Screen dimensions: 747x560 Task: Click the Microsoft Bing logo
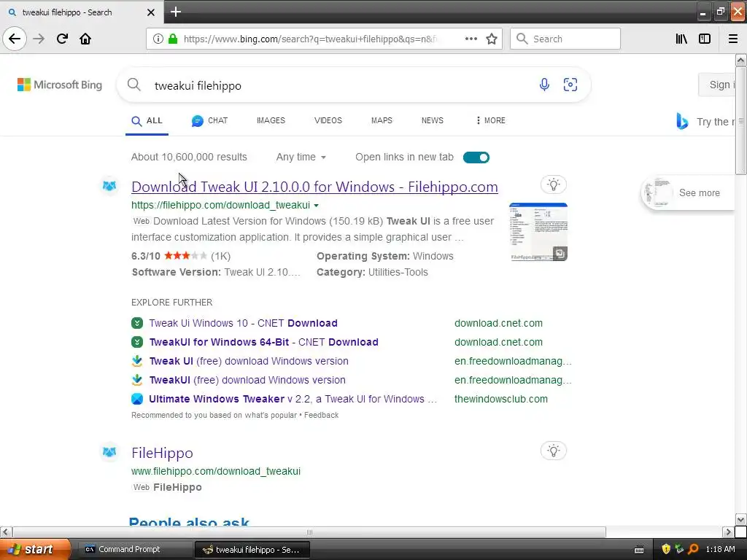tap(60, 85)
